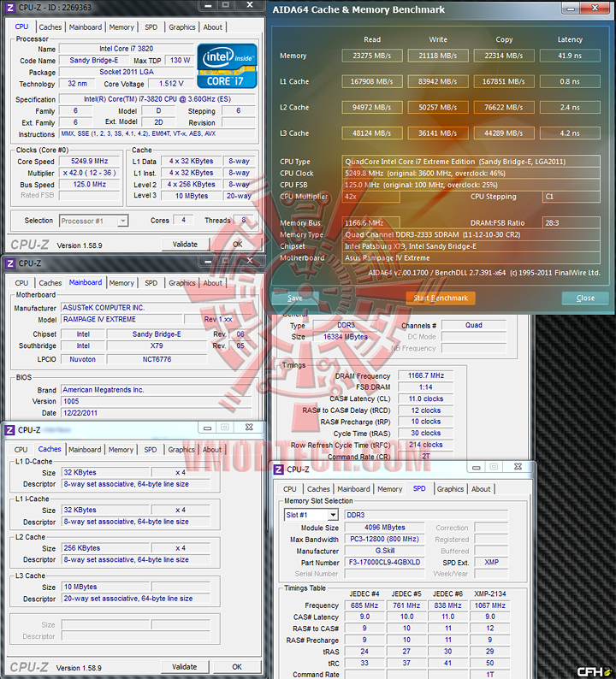Click AIDA64 Memory Type DDR3-2333 field
Image resolution: width=616 pixels, height=679 pixels.
tap(471, 234)
